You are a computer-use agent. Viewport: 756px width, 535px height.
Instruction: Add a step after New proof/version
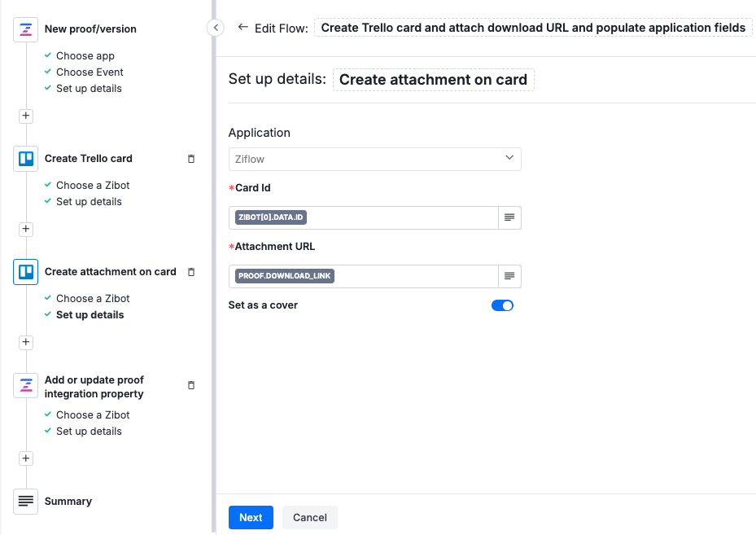coord(26,116)
